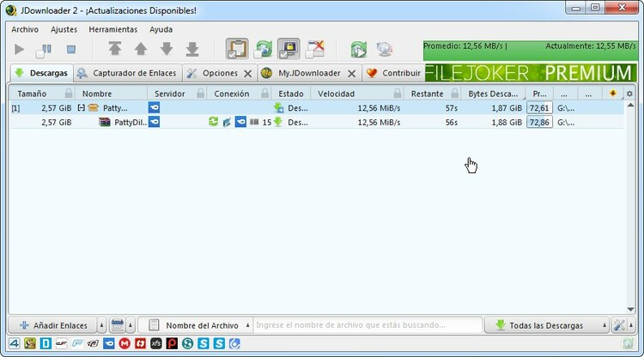Click the orange priority column header icon
Image resolution: width=644 pixels, height=357 pixels.
[613, 94]
